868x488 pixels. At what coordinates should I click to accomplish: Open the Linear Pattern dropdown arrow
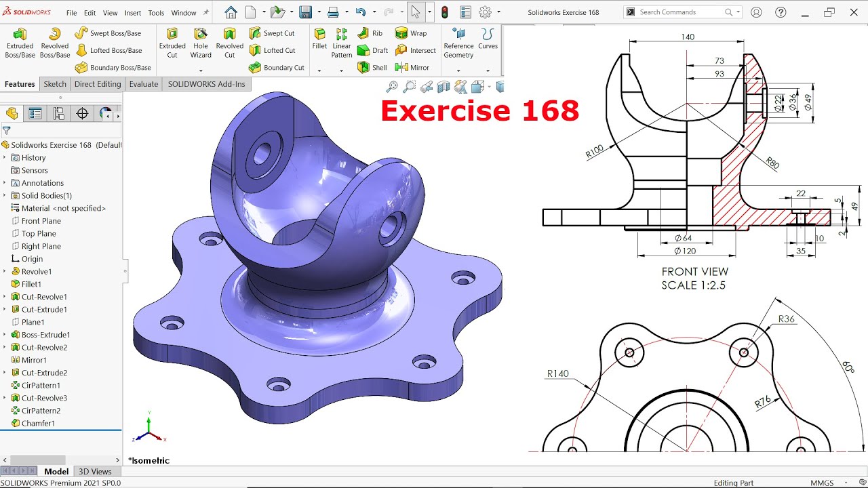(x=342, y=70)
